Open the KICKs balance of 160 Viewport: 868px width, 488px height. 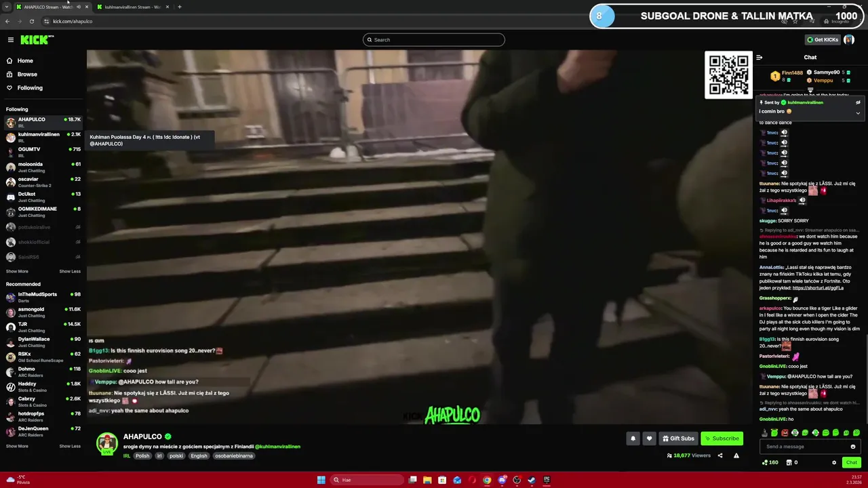pos(770,462)
